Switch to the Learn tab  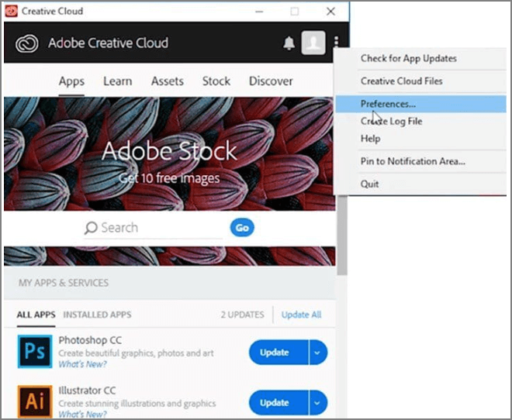[117, 81]
